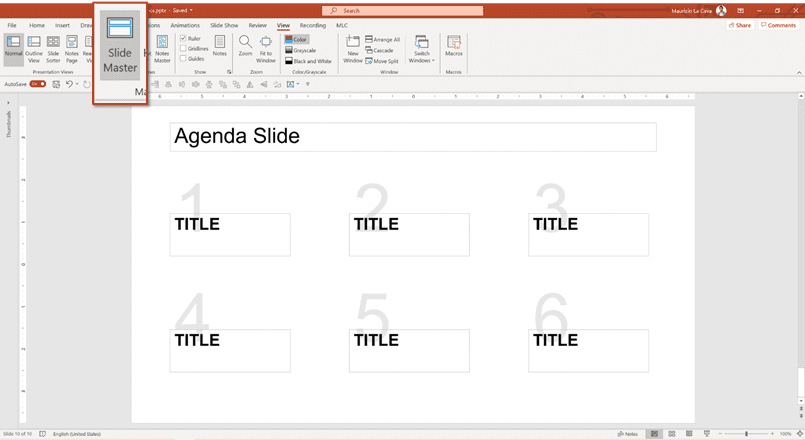
Task: Click Move Split
Action: [x=382, y=61]
